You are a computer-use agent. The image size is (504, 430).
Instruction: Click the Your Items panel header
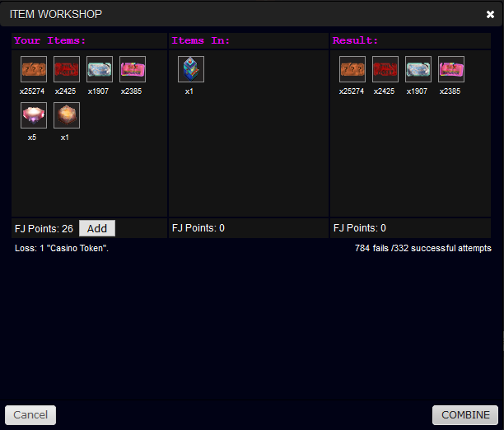click(50, 40)
